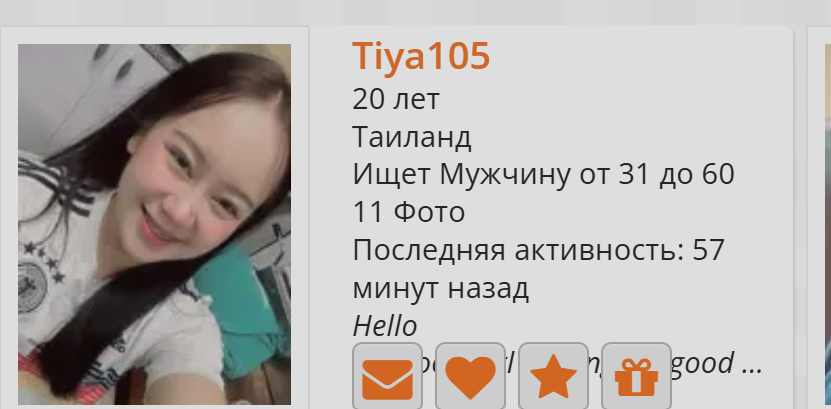Select the "Таиланд" country text
Screen dimensions: 831x409
coord(412,137)
